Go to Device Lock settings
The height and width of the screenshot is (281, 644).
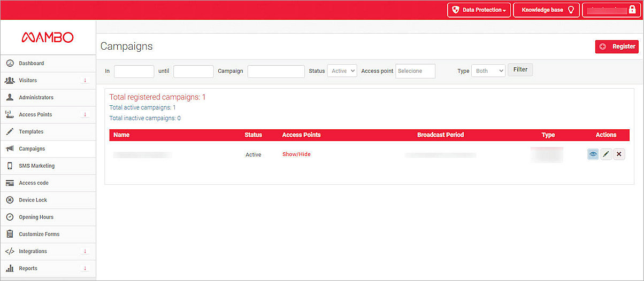coord(33,200)
